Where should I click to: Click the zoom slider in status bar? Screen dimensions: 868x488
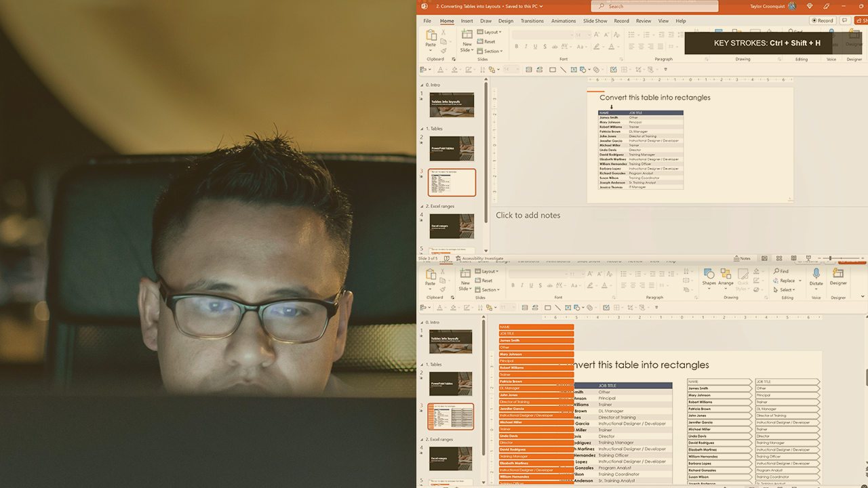(x=830, y=258)
